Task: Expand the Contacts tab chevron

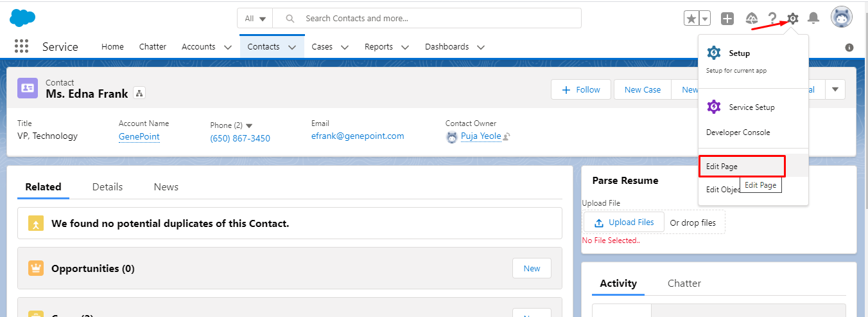Action: (293, 47)
